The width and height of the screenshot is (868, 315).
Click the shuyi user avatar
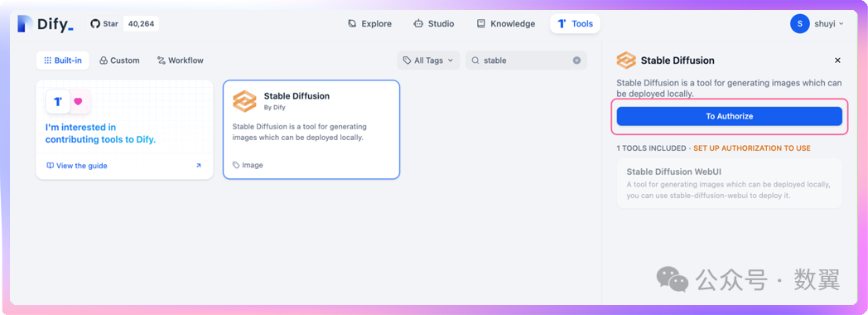point(800,24)
